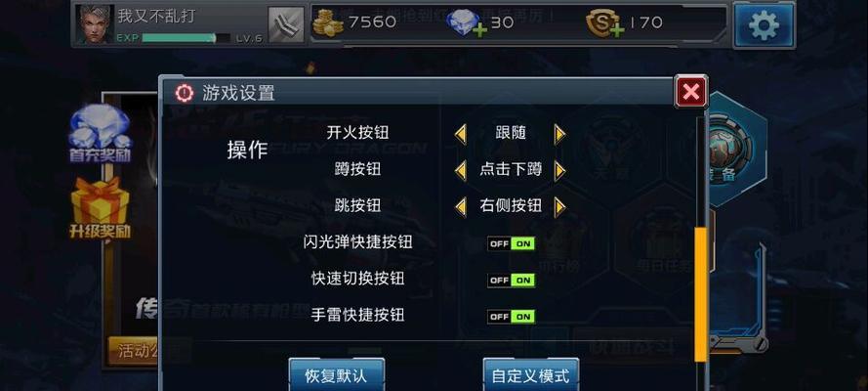Toggle the 闪光弹快捷按钮 switch
The height and width of the screenshot is (391, 868).
tap(511, 243)
